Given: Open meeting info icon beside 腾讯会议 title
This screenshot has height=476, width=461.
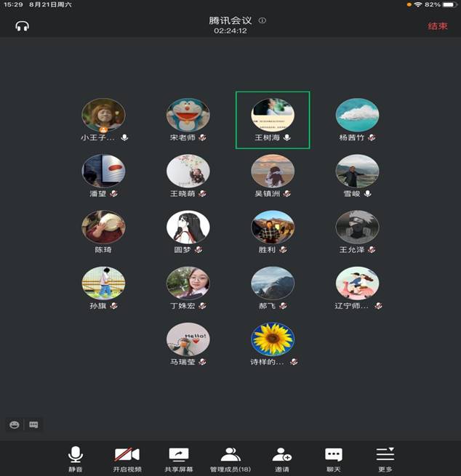Looking at the screenshot, I should (x=262, y=20).
